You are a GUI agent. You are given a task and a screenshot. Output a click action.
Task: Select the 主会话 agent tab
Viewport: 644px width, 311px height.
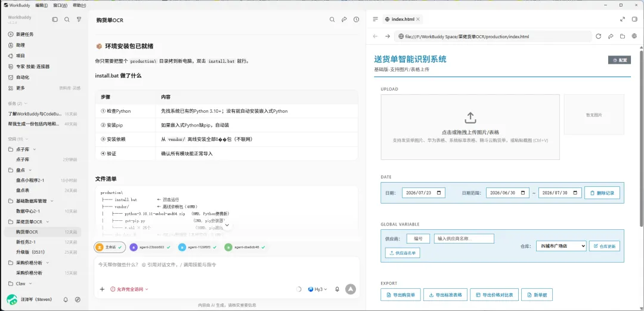coord(110,247)
